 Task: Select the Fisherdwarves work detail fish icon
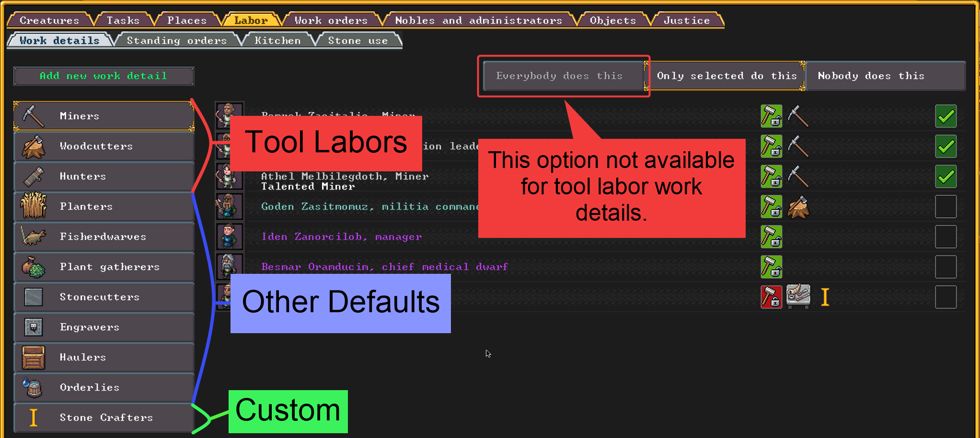click(34, 236)
